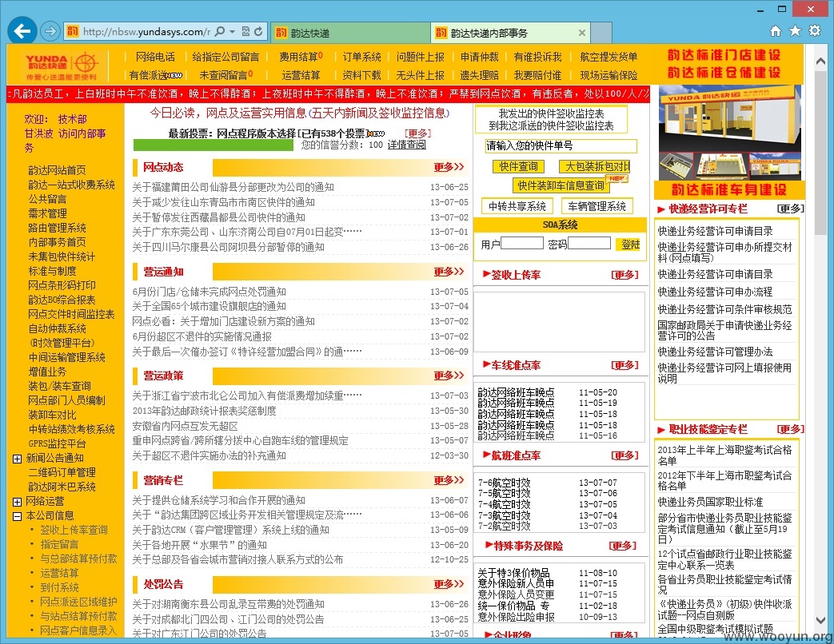Open the 车辆管理系统 button
834x644 pixels.
597,206
